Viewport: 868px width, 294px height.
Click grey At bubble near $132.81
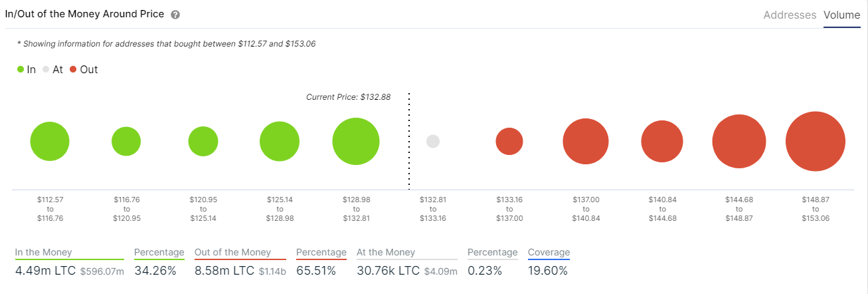tap(433, 142)
